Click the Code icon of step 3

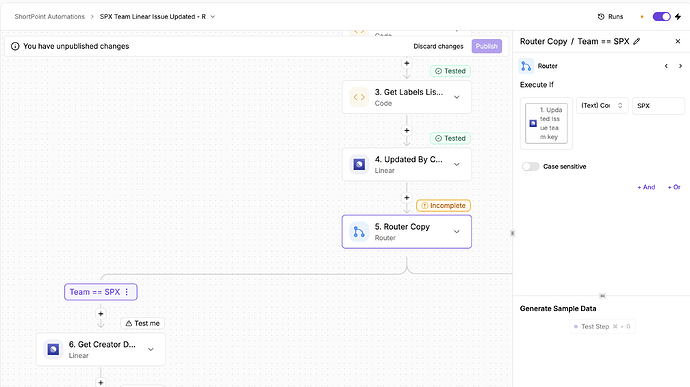359,97
